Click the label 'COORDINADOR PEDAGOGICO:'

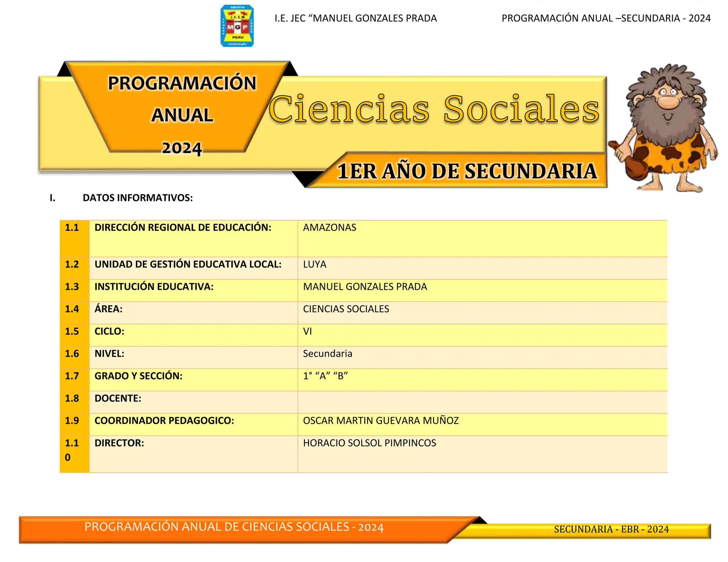click(x=164, y=421)
